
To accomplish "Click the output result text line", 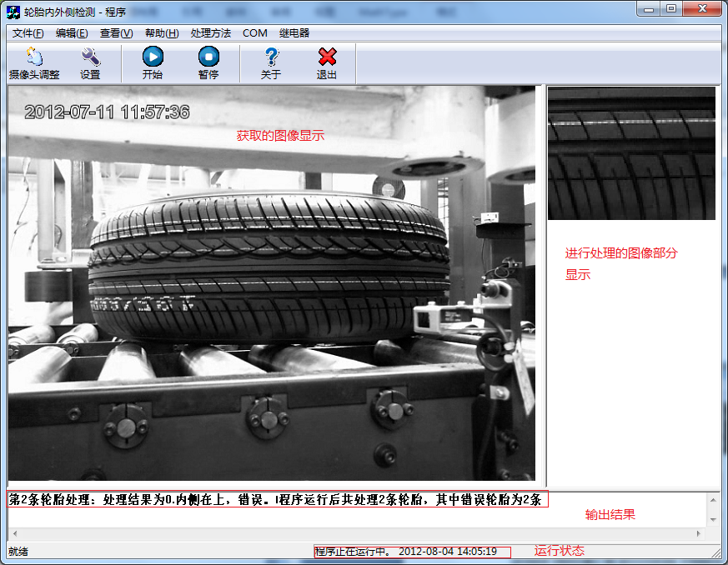I will point(275,500).
